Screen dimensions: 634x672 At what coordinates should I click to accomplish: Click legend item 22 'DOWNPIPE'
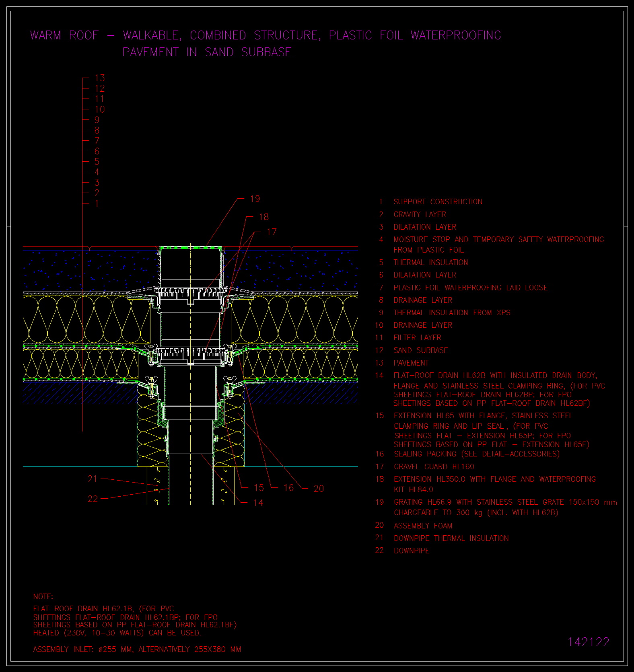tap(412, 551)
